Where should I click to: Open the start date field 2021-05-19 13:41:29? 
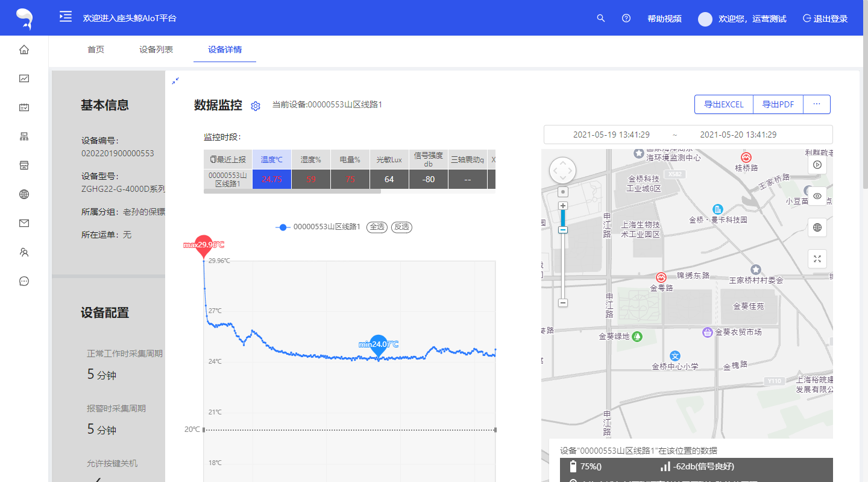click(x=611, y=135)
